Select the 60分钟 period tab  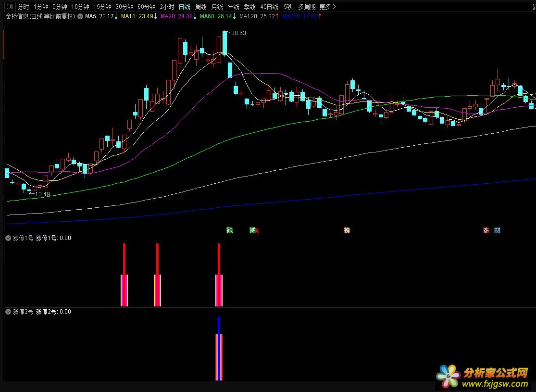click(x=146, y=7)
